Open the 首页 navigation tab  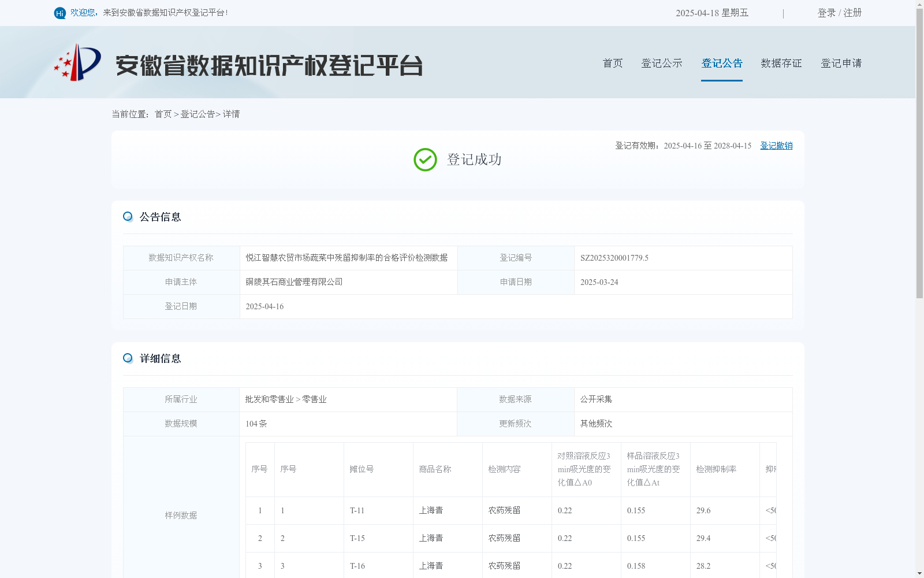click(613, 63)
